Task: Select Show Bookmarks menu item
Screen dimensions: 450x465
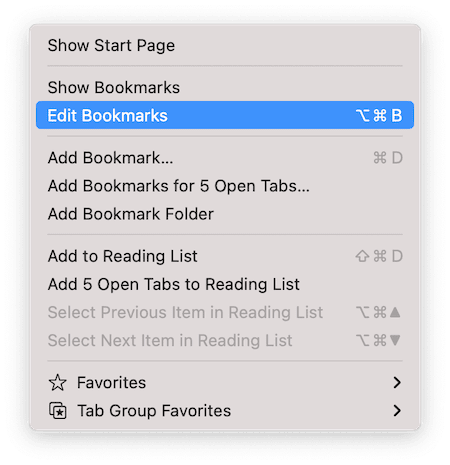Action: point(225,87)
